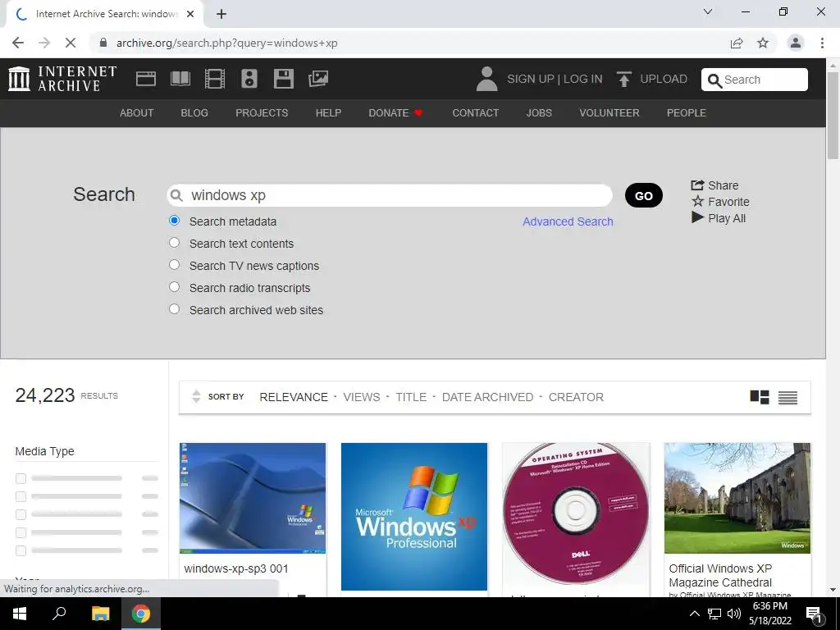Click Chrome back arrow
The height and width of the screenshot is (630, 840).
18,43
